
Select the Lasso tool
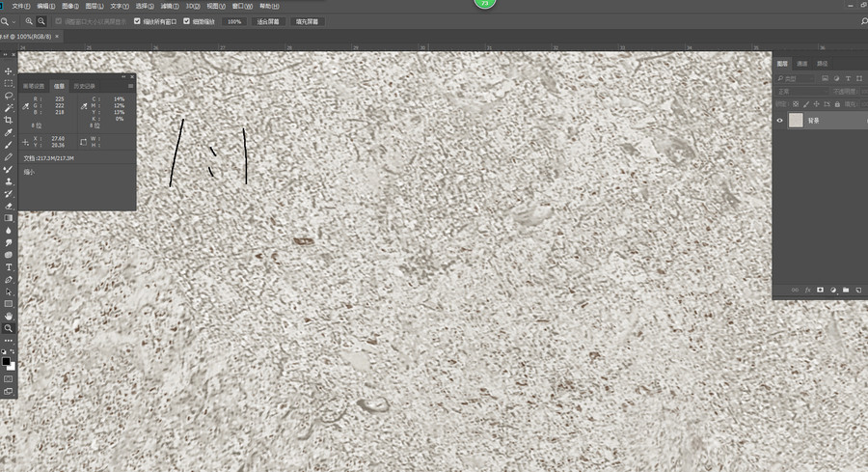9,96
